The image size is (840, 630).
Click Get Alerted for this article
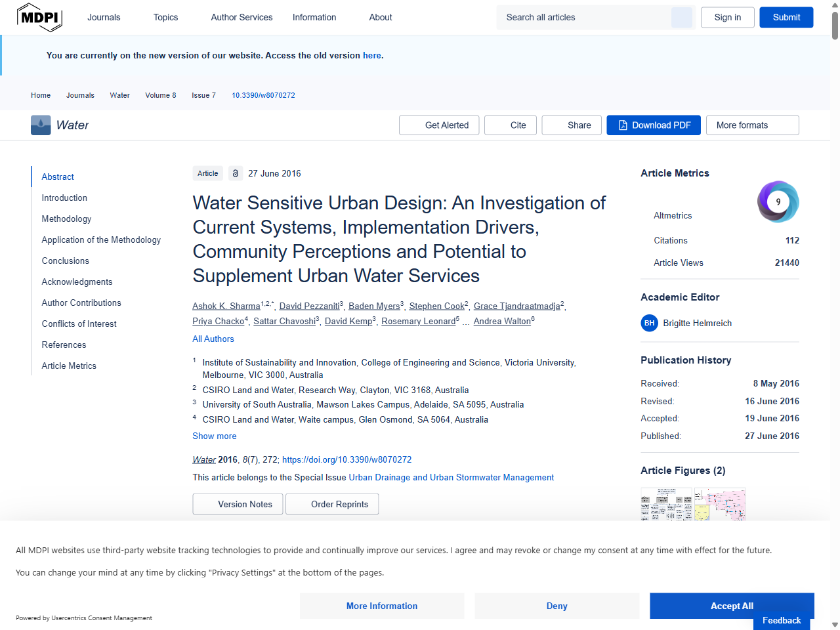pyautogui.click(x=438, y=125)
